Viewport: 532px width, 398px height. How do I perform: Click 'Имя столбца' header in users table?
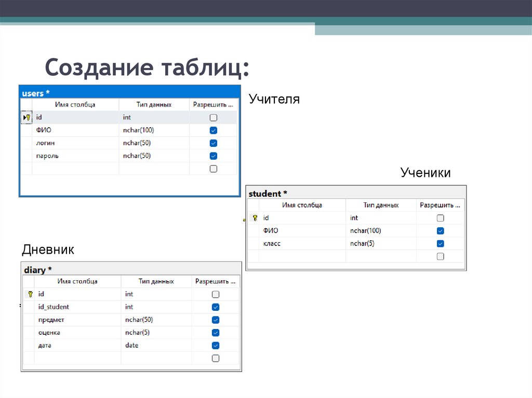click(x=75, y=104)
